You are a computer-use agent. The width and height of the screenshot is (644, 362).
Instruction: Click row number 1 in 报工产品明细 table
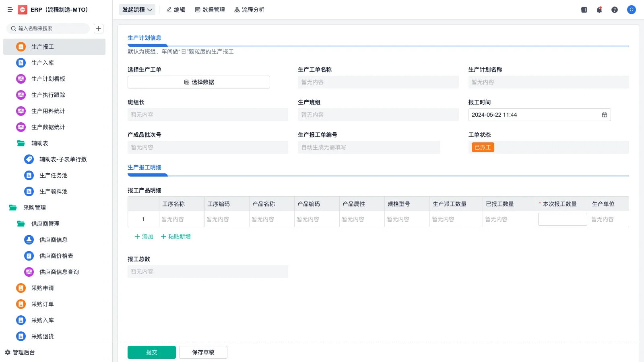point(143,219)
